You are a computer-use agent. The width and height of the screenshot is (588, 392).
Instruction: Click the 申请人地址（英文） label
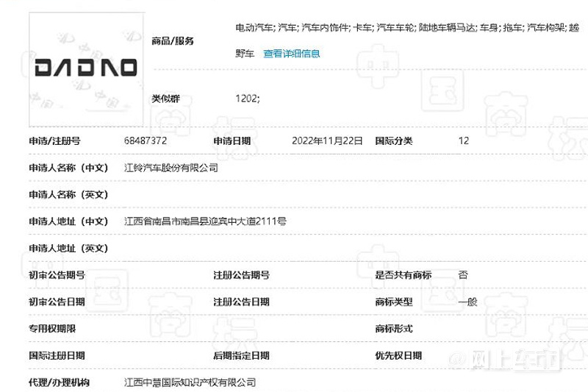(x=68, y=249)
